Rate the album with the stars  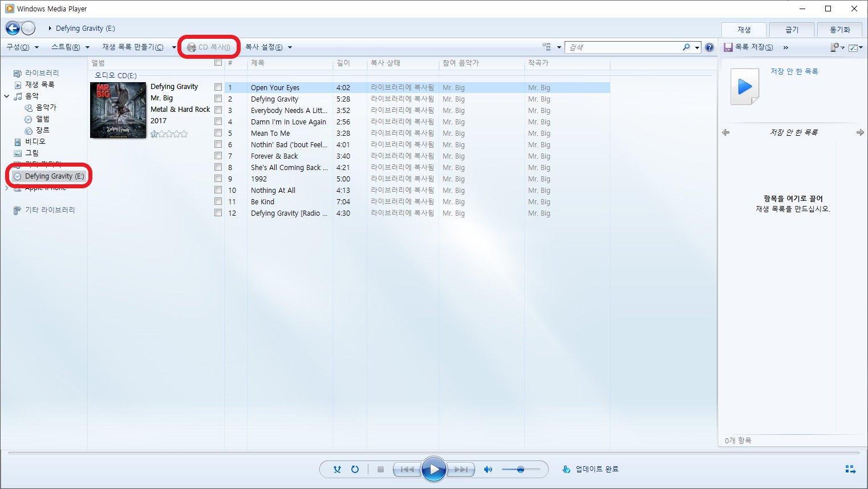pyautogui.click(x=169, y=134)
